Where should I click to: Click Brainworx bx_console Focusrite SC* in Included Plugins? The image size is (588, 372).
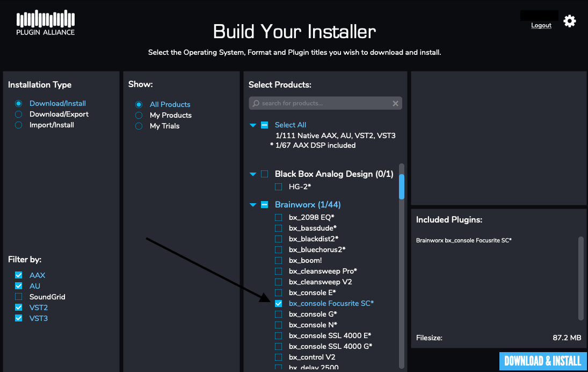tap(464, 240)
